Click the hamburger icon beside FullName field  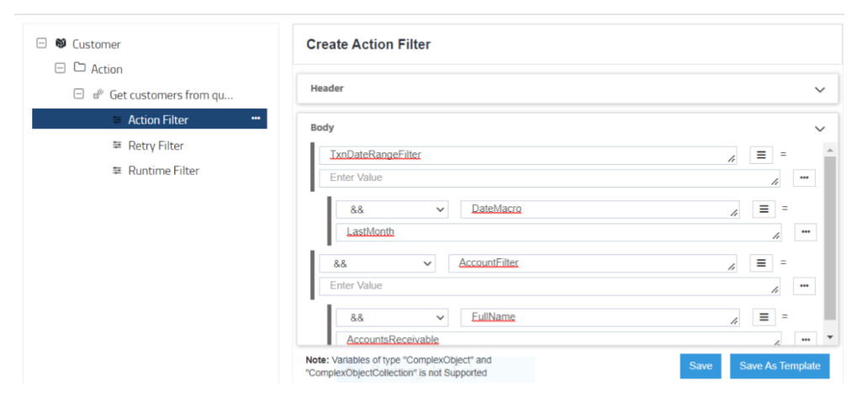coord(763,317)
